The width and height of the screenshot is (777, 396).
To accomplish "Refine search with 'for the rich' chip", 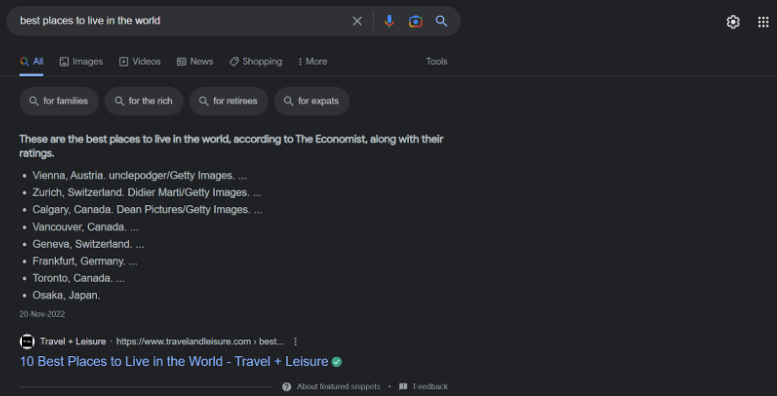I will (144, 101).
